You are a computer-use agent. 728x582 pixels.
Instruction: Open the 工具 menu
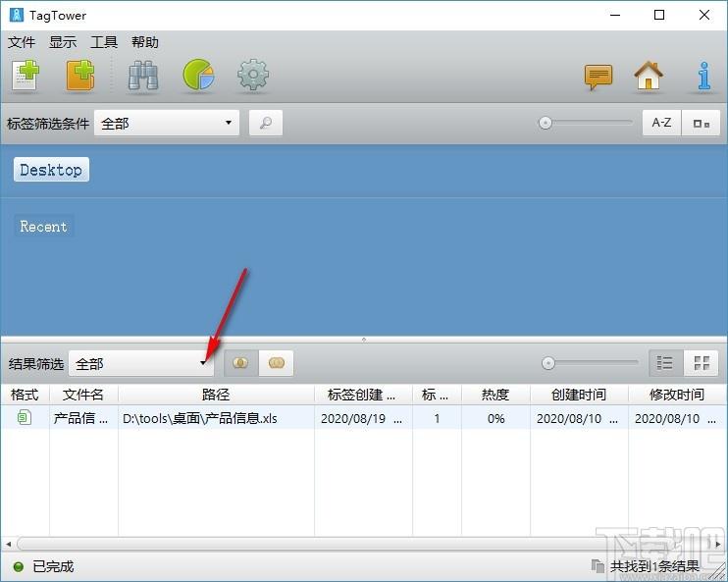[104, 42]
